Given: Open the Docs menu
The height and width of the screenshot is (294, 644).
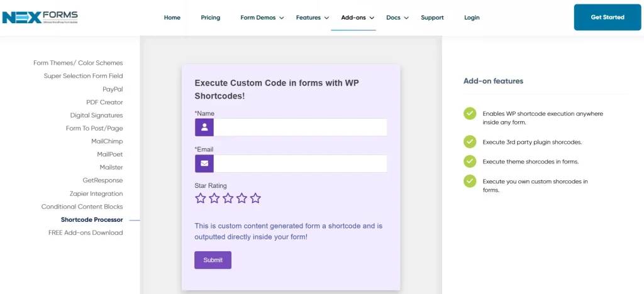Looking at the screenshot, I should [x=393, y=18].
